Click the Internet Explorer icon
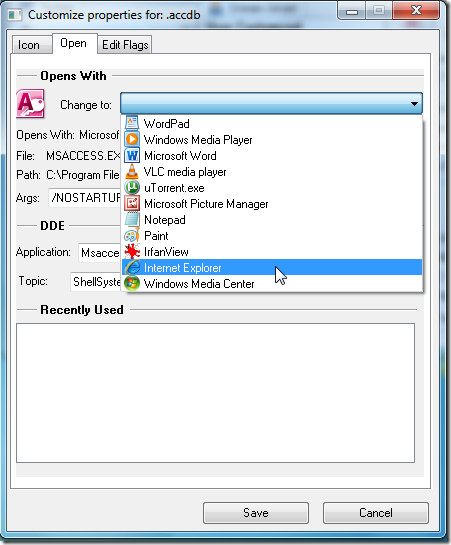 (x=132, y=267)
